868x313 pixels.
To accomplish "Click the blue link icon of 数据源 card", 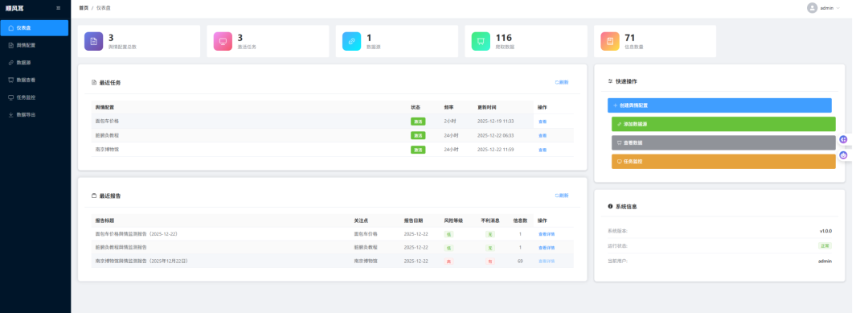I will (351, 41).
